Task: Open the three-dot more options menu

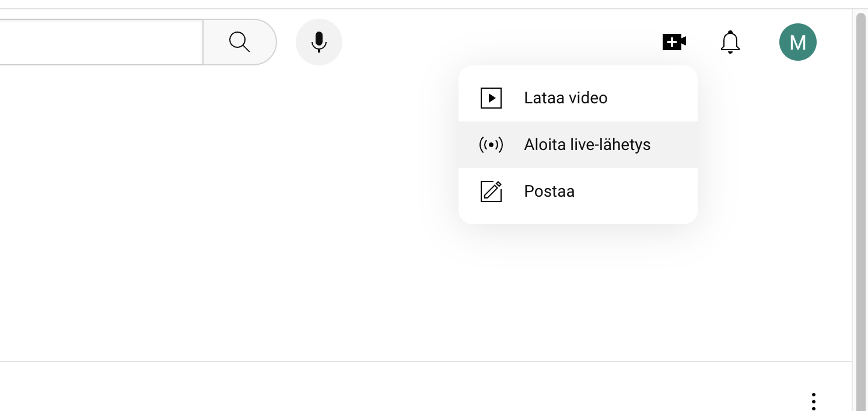Action: (x=813, y=401)
